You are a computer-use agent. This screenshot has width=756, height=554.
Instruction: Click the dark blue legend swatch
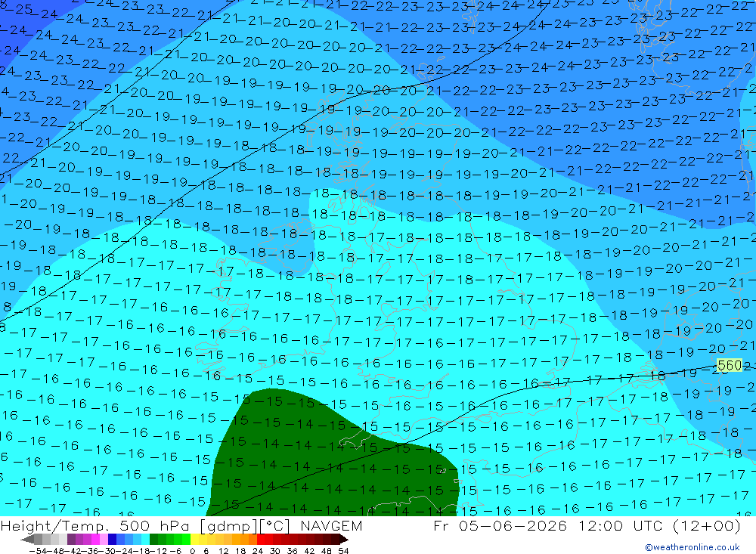112,540
